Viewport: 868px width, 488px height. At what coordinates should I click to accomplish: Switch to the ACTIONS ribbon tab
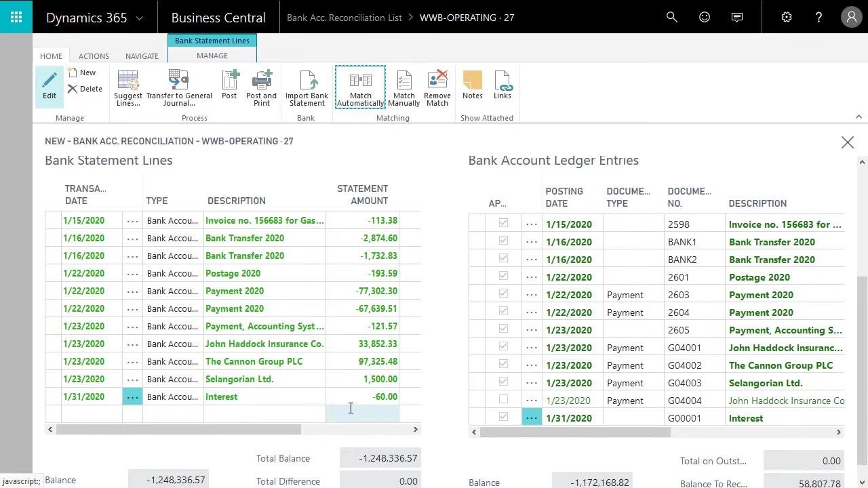tap(94, 56)
